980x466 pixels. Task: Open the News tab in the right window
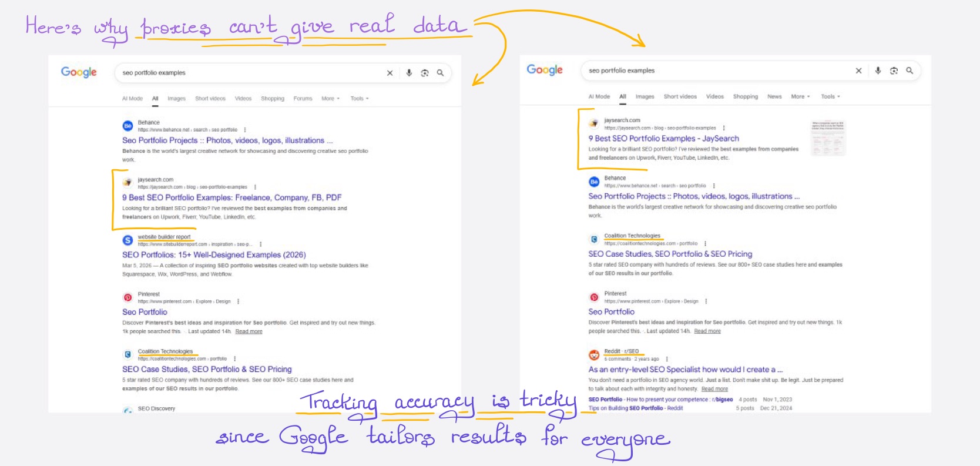(x=774, y=96)
